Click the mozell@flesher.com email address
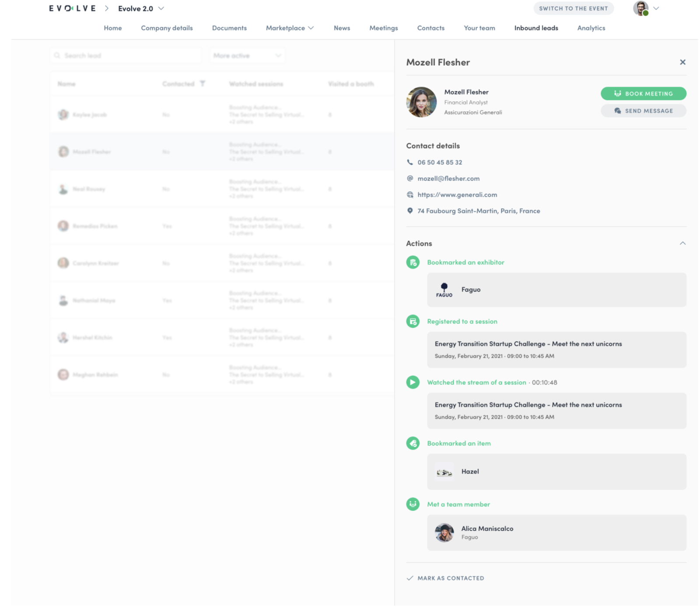The image size is (700, 616). pyautogui.click(x=448, y=178)
